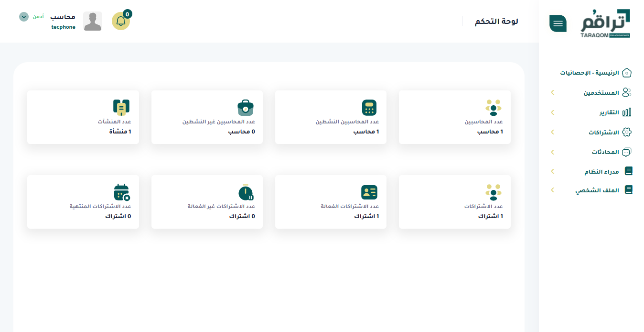
Task: Click the calculator icon on المحاسبين النشطين card
Action: point(368,108)
